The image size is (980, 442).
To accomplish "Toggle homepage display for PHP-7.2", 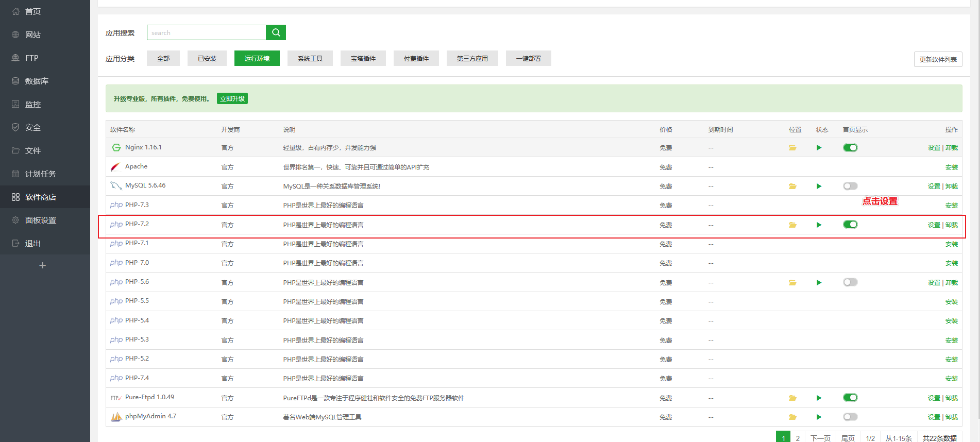I will (850, 225).
